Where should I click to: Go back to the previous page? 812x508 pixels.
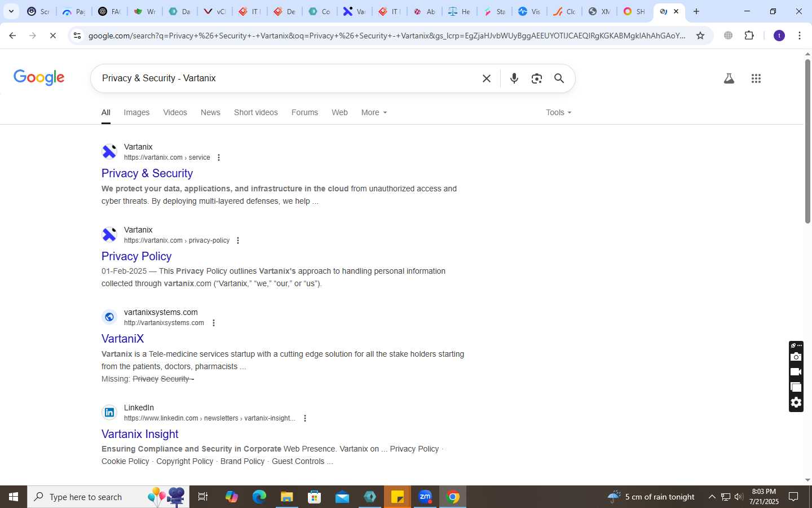tap(12, 36)
